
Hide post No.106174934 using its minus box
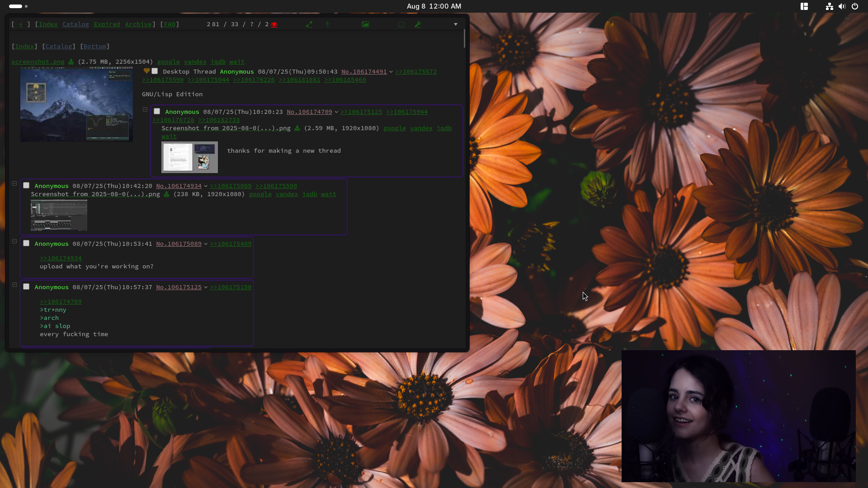[14, 183]
